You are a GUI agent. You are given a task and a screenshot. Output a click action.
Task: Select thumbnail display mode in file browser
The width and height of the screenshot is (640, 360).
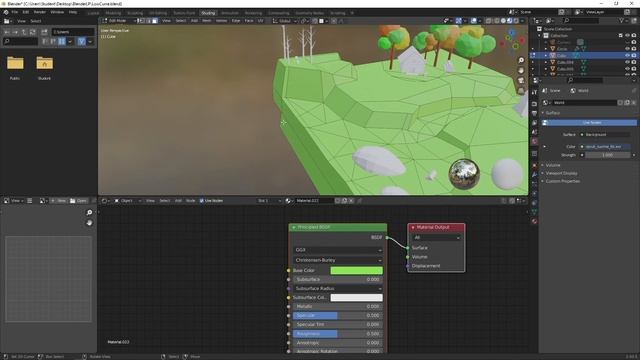[62, 41]
